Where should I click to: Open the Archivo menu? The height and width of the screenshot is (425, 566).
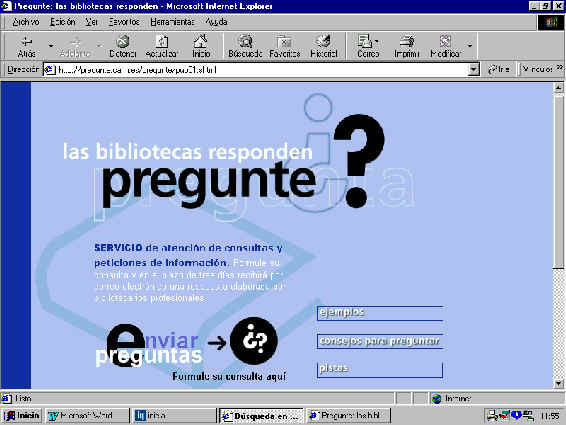tap(25, 22)
